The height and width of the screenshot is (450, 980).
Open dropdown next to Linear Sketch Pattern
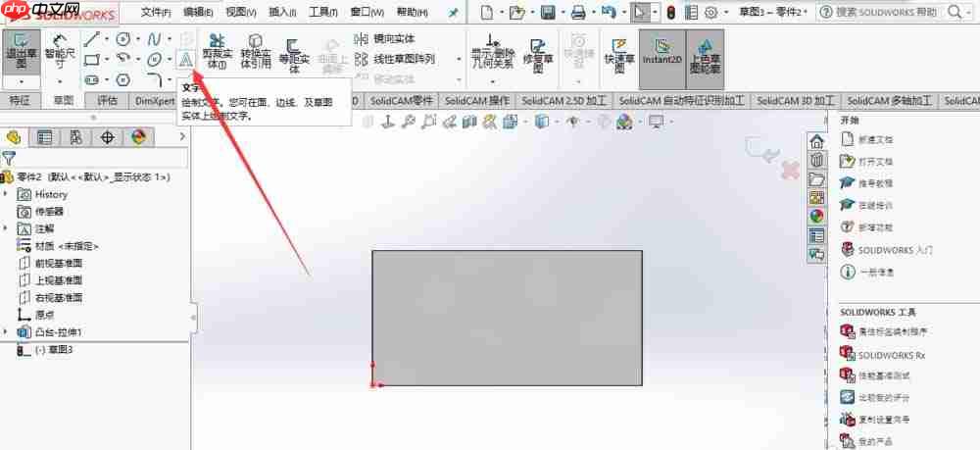pyautogui.click(x=460, y=60)
